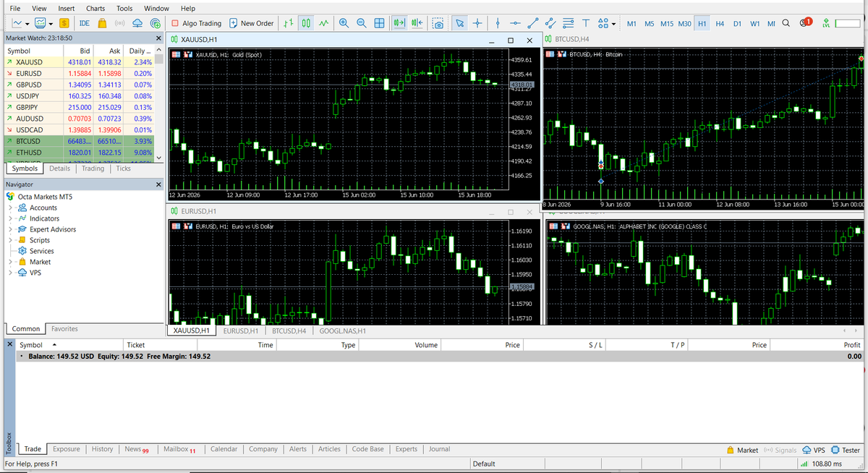Open the chart profiles icon
The image size is (868, 473).
[x=41, y=23]
